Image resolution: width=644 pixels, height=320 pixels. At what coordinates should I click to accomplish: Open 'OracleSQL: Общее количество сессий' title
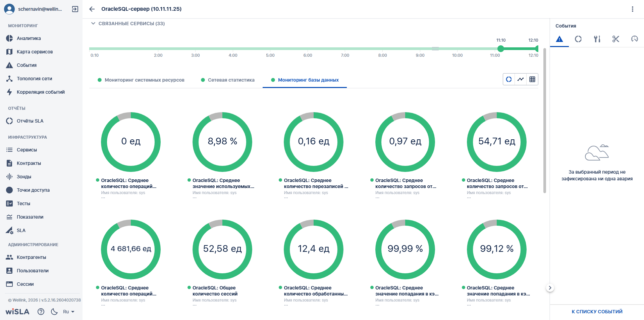tap(215, 291)
